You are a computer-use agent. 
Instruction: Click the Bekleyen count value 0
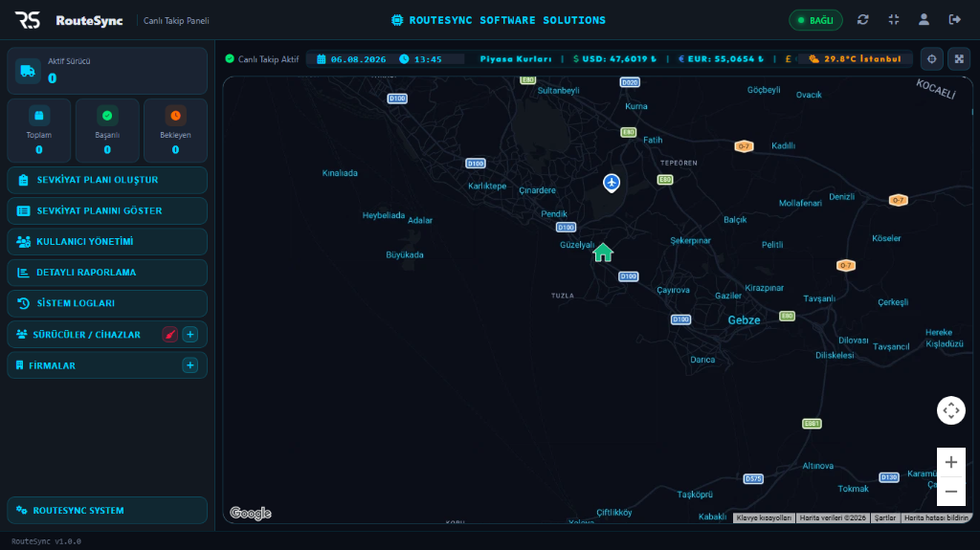click(x=176, y=150)
